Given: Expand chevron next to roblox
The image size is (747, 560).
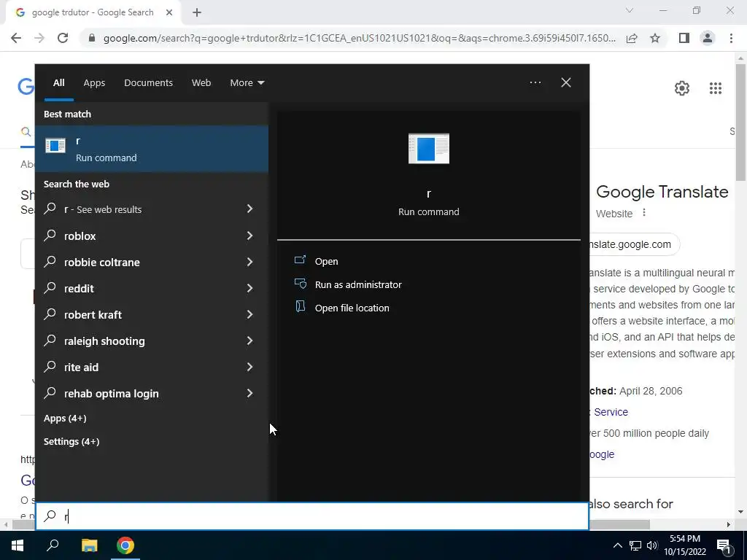Looking at the screenshot, I should pos(249,236).
